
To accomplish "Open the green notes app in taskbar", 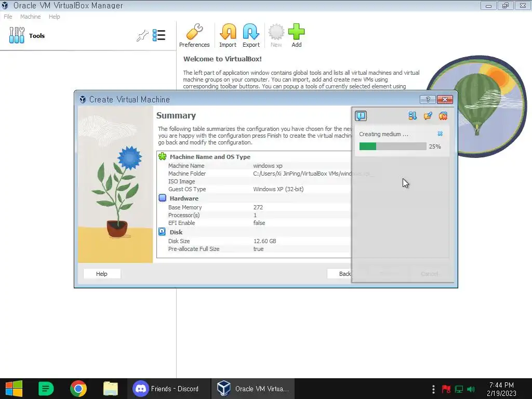I will [x=46, y=389].
